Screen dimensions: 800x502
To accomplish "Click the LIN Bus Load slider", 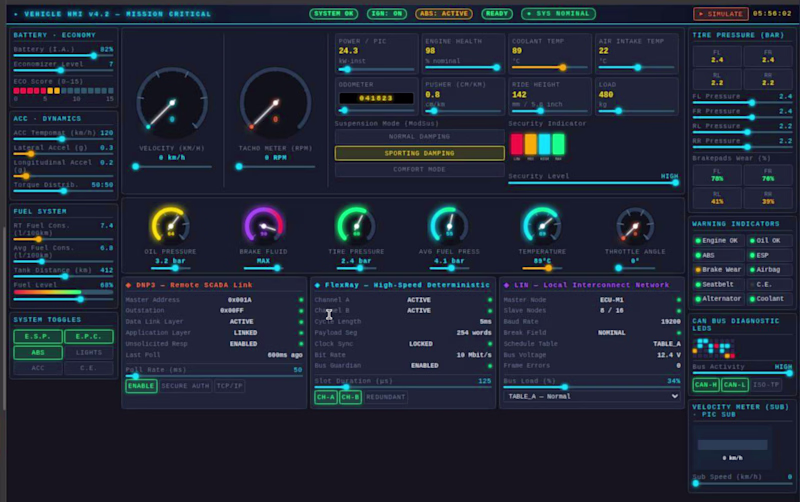I will [x=592, y=387].
